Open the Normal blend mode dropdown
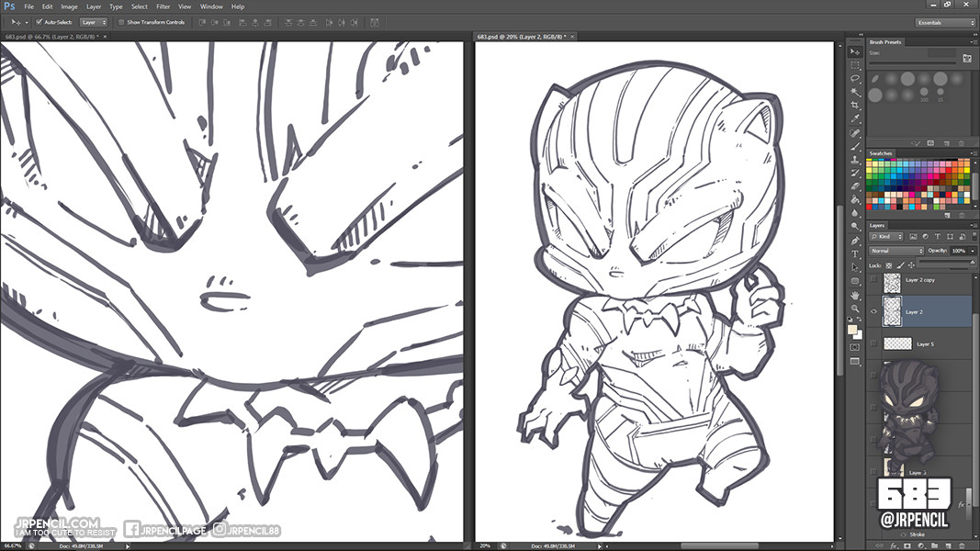 (896, 251)
